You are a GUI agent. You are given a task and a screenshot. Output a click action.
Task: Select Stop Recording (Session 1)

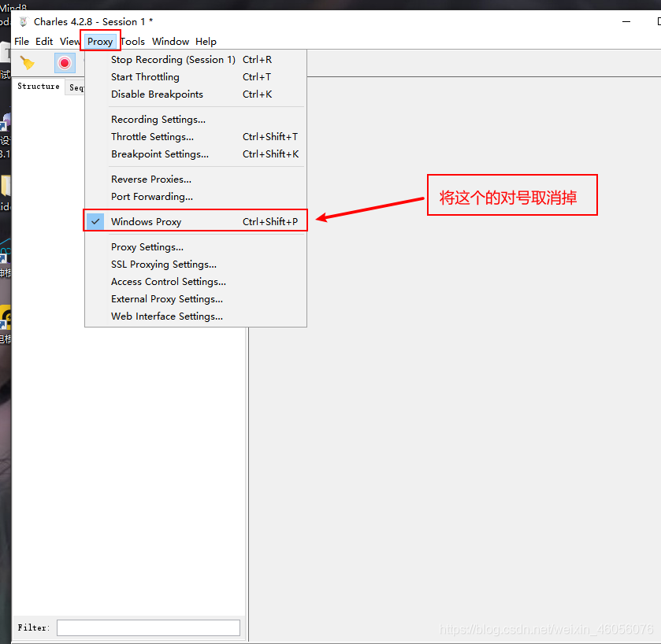pyautogui.click(x=195, y=60)
